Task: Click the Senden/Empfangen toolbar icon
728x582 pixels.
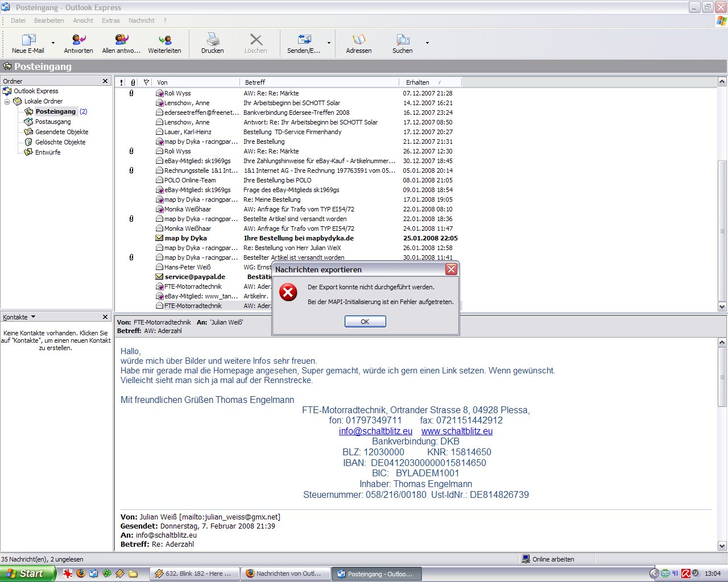Action: click(304, 40)
